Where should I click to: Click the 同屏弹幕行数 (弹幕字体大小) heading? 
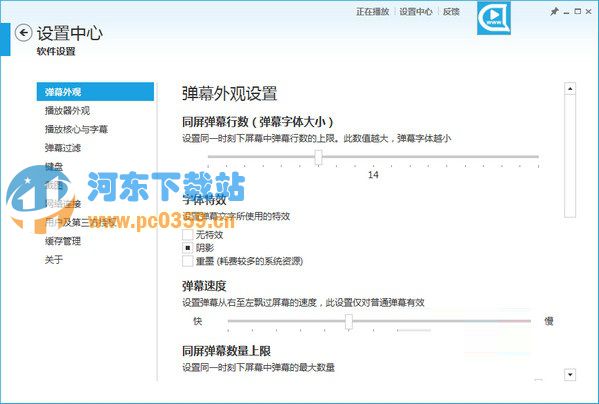coord(258,122)
